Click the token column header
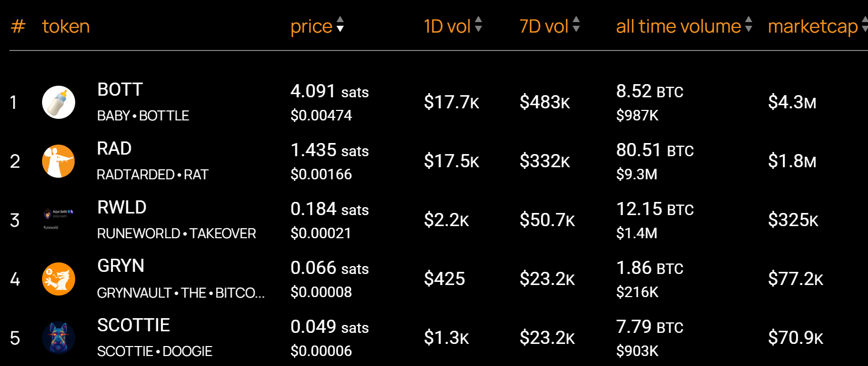This screenshot has height=366, width=868. click(x=66, y=26)
